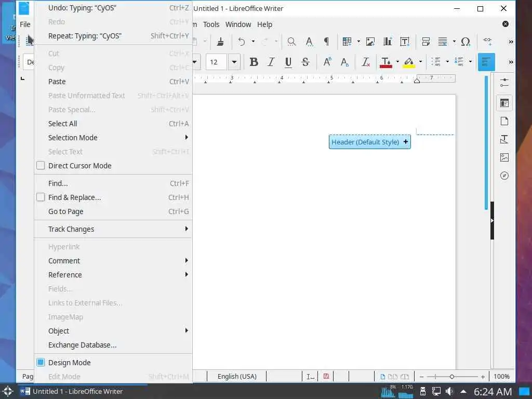Open Go to Page entry

pyautogui.click(x=113, y=211)
